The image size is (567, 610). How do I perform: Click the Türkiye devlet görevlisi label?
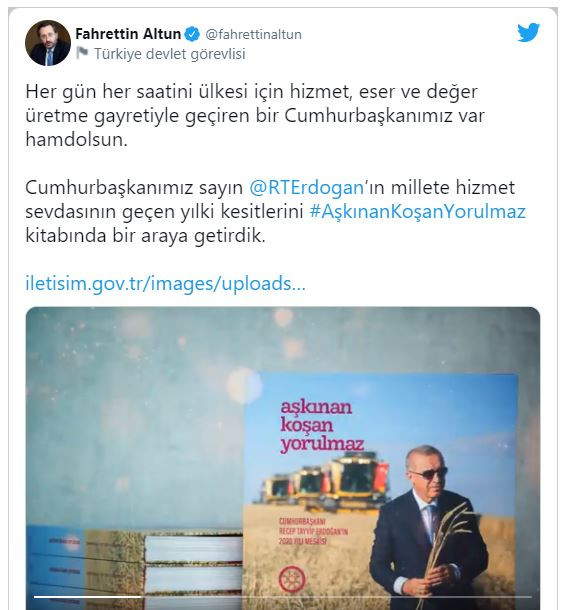point(170,54)
